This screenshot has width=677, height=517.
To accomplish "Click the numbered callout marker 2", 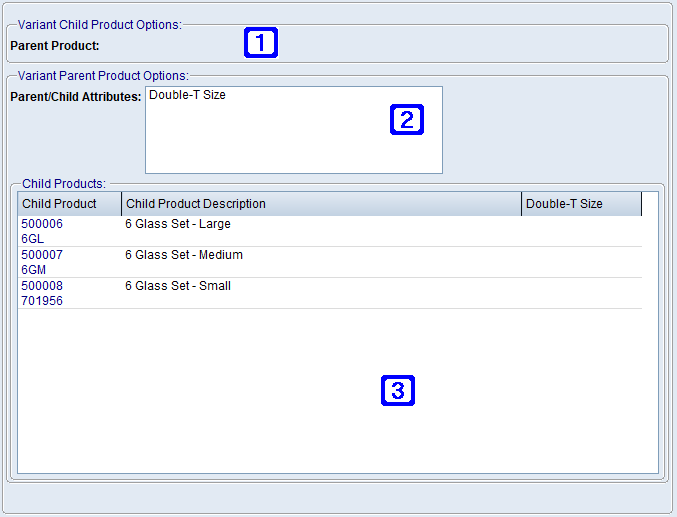I will pyautogui.click(x=406, y=120).
